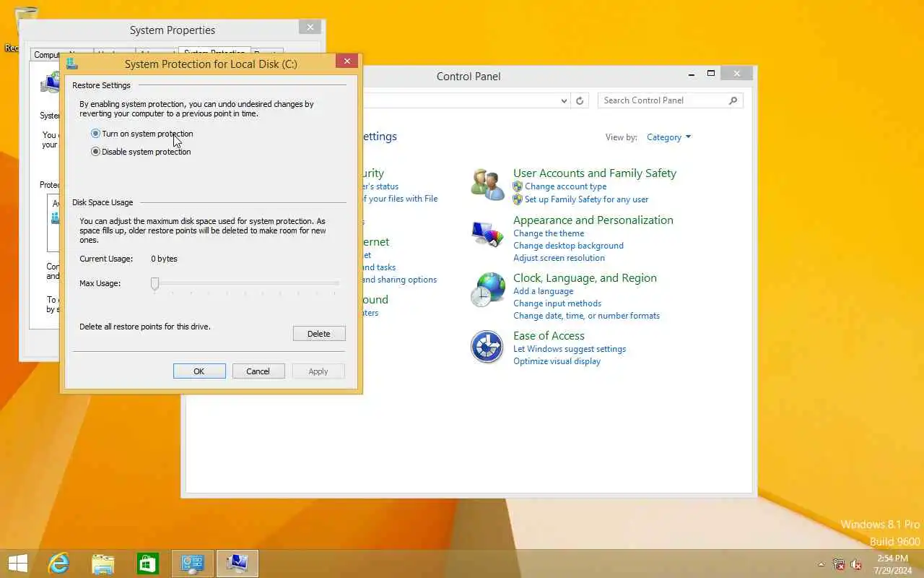Image resolution: width=924 pixels, height=578 pixels.
Task: Click OK in System Protection dialog
Action: click(x=199, y=371)
